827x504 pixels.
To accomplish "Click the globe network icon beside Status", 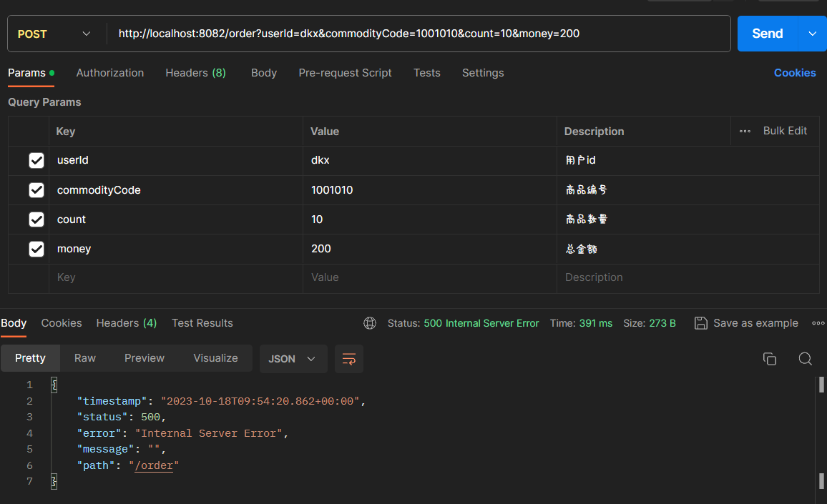I will pyautogui.click(x=370, y=323).
